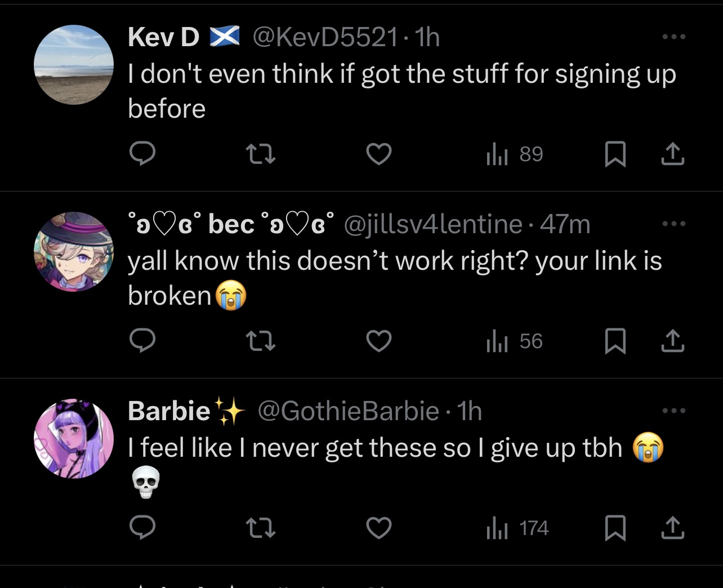The width and height of the screenshot is (723, 588).
Task: Open more options on Barbie's tweet
Action: tap(674, 411)
